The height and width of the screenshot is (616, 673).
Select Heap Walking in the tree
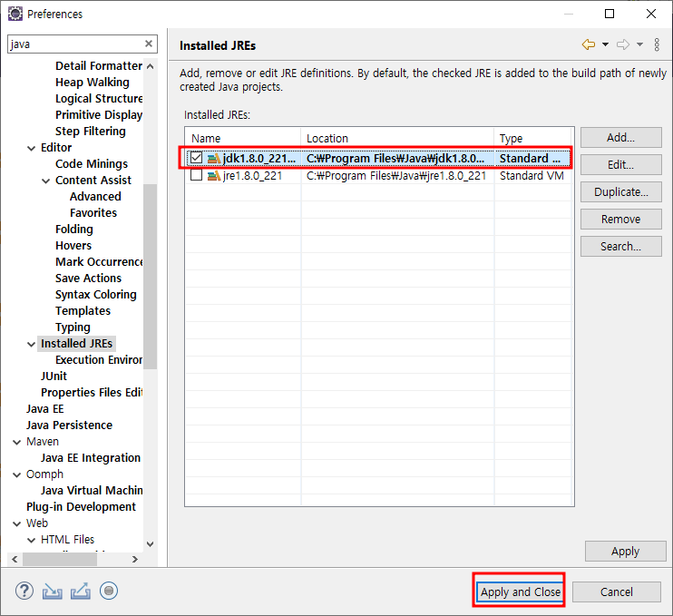(93, 82)
